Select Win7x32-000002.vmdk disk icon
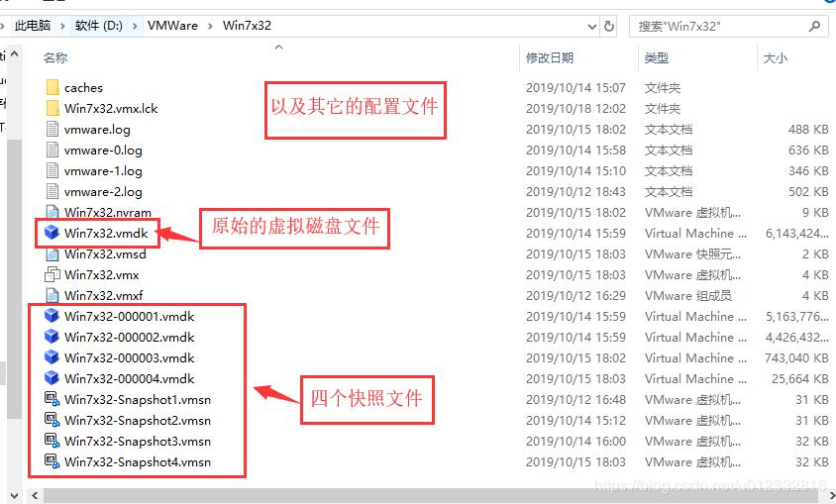Viewport: 836px width, 504px height. pos(52,337)
